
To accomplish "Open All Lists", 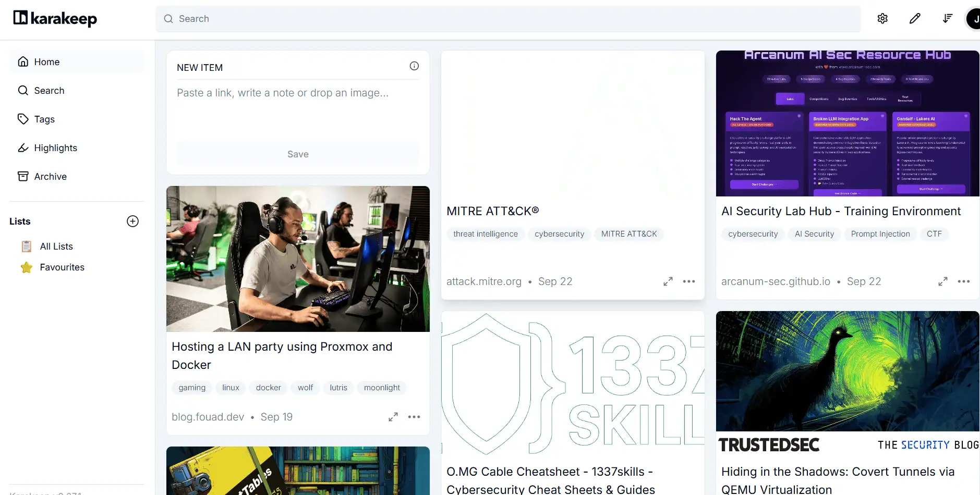I will (56, 246).
